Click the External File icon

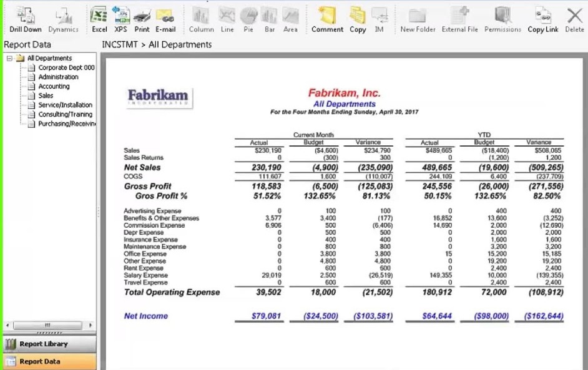[460, 19]
